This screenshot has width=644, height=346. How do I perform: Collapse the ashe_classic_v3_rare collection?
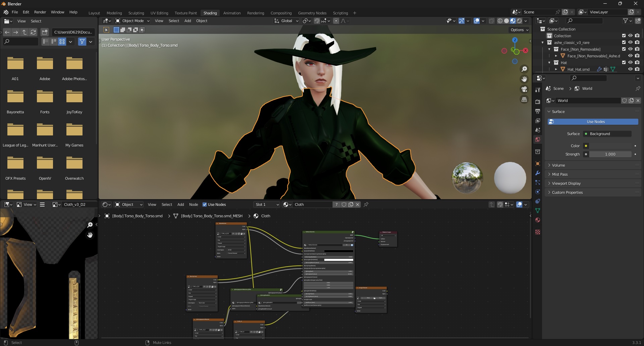point(543,43)
